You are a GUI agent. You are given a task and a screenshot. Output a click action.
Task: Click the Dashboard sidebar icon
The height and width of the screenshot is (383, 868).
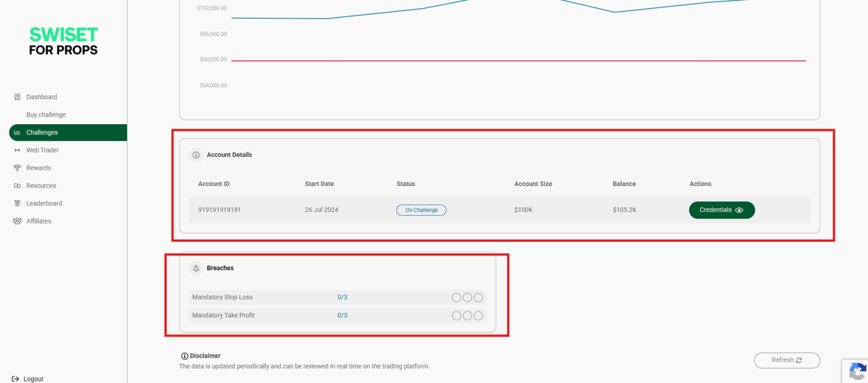(17, 97)
